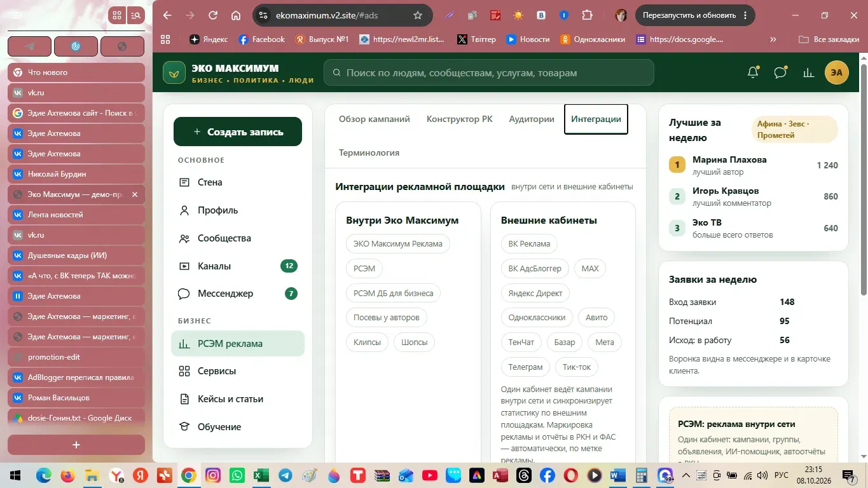Viewport: 868px width, 488px height.
Task: Open the ЭА profile avatar
Action: 837,72
